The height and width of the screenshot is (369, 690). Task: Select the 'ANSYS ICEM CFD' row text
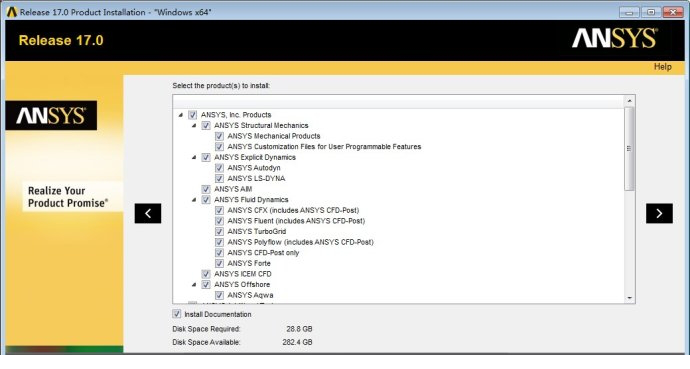[243, 274]
